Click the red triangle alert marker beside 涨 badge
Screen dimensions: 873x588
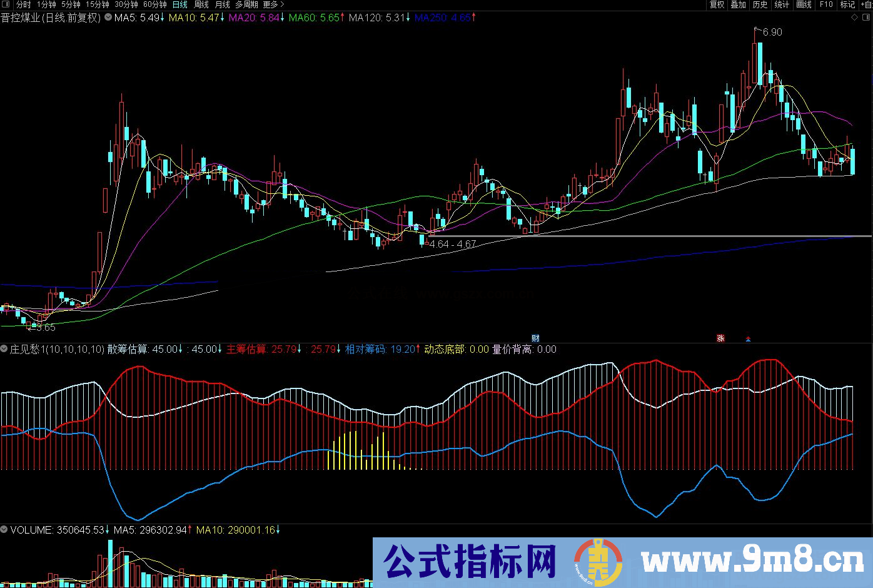[x=748, y=338]
